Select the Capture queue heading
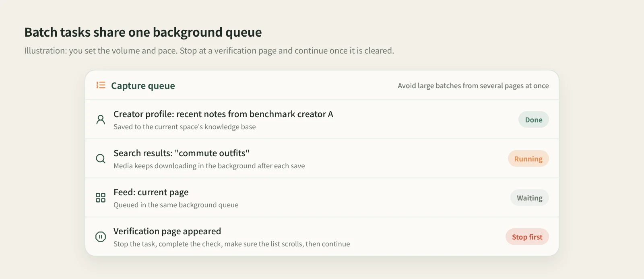This screenshot has width=644, height=279. click(143, 86)
